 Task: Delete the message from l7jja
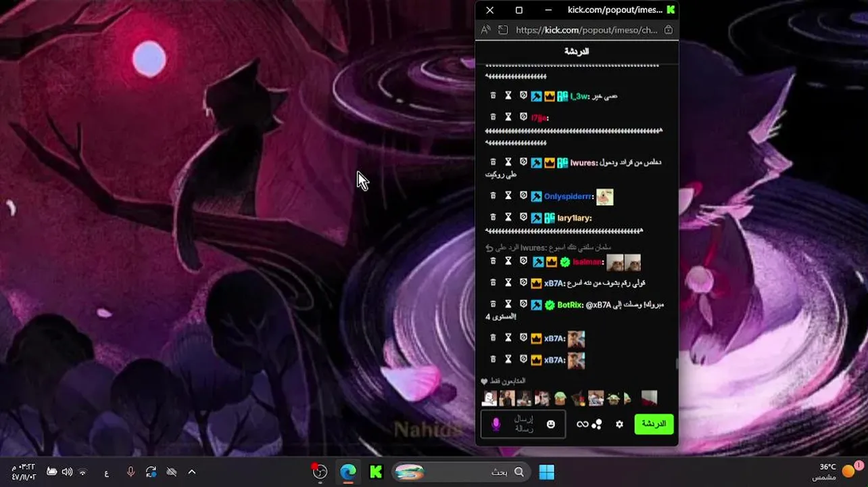[x=493, y=117]
